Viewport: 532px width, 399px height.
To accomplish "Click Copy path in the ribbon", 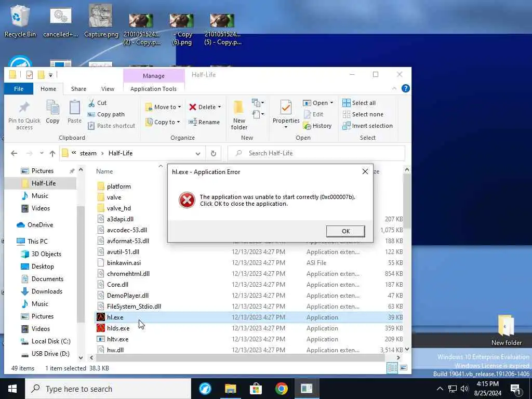I will tap(106, 114).
